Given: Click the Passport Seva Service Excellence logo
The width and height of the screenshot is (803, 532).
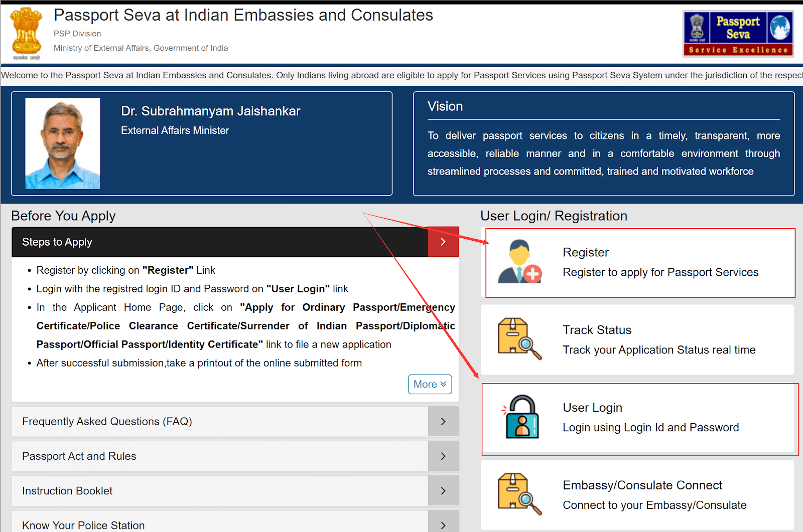Looking at the screenshot, I should click(x=738, y=34).
